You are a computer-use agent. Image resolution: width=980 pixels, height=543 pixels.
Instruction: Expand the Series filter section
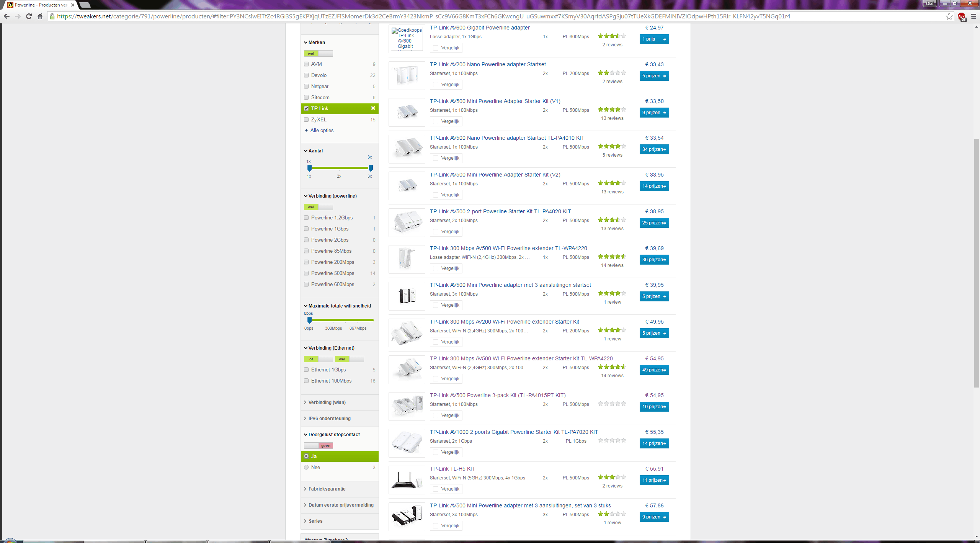click(x=313, y=521)
